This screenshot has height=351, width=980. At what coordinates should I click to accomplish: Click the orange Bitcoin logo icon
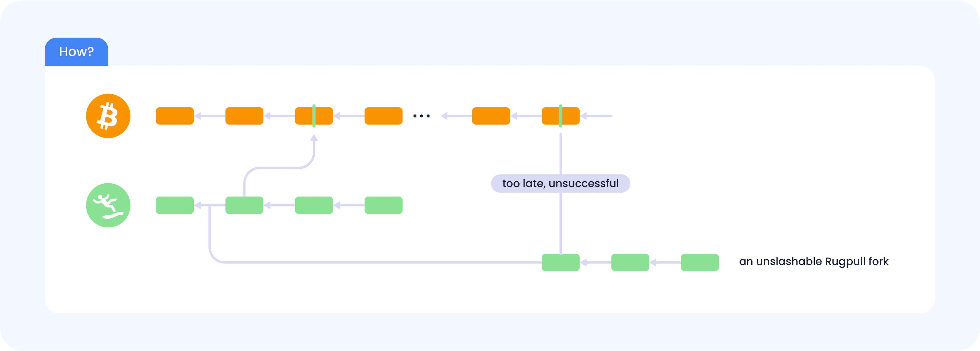pyautogui.click(x=108, y=116)
